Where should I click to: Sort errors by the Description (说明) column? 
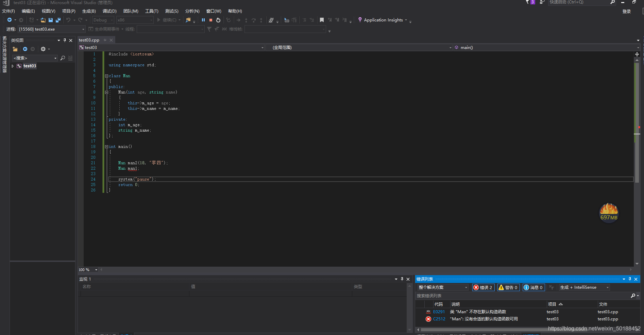[x=456, y=304]
